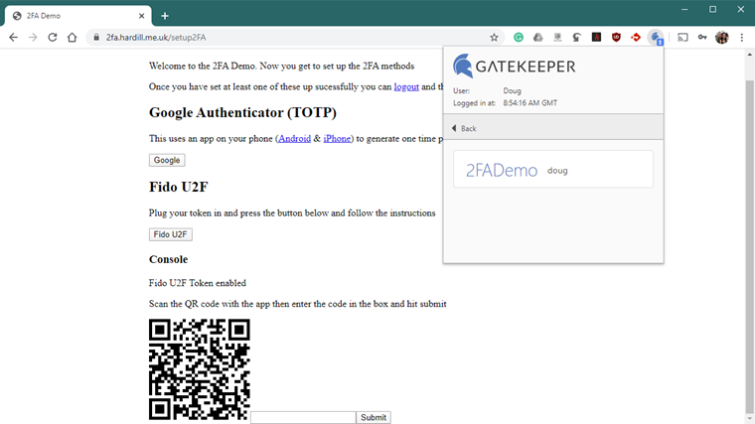This screenshot has height=424, width=755.
Task: Submit the one time code
Action: pyautogui.click(x=374, y=417)
